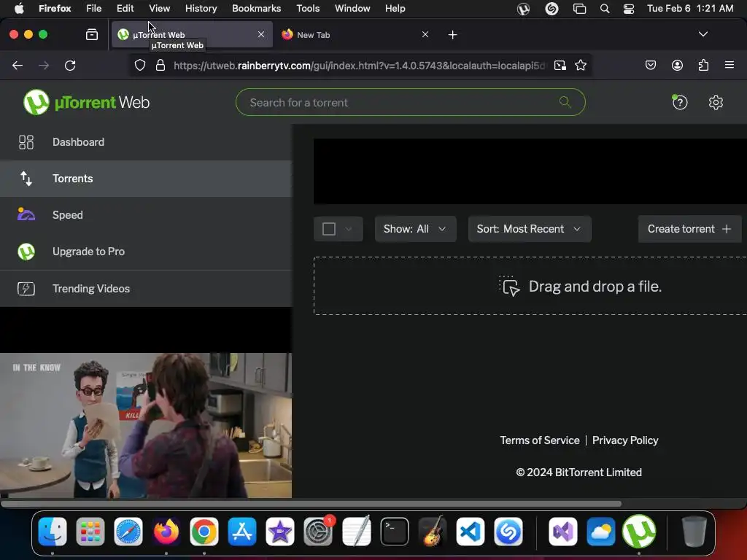
Task: Open the Tools menu in the menu bar
Action: point(308,8)
